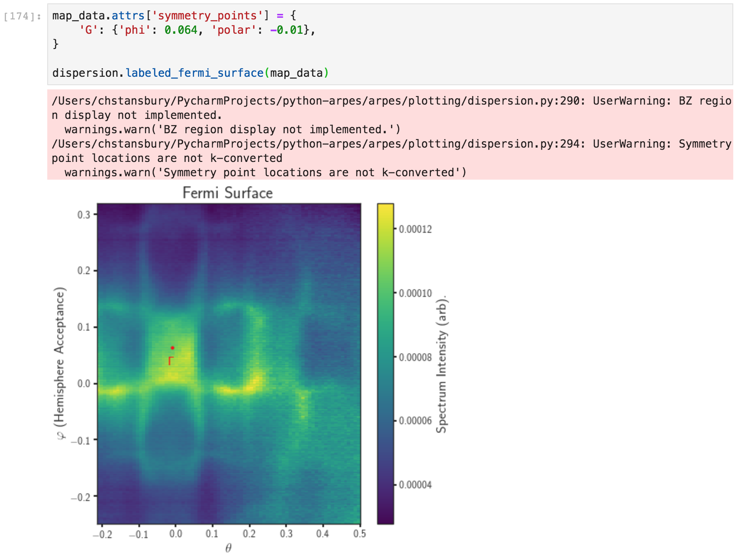Image resolution: width=740 pixels, height=560 pixels.
Task: Click the Spectrum Intensity (arb) colorbar label
Action: pyautogui.click(x=442, y=364)
